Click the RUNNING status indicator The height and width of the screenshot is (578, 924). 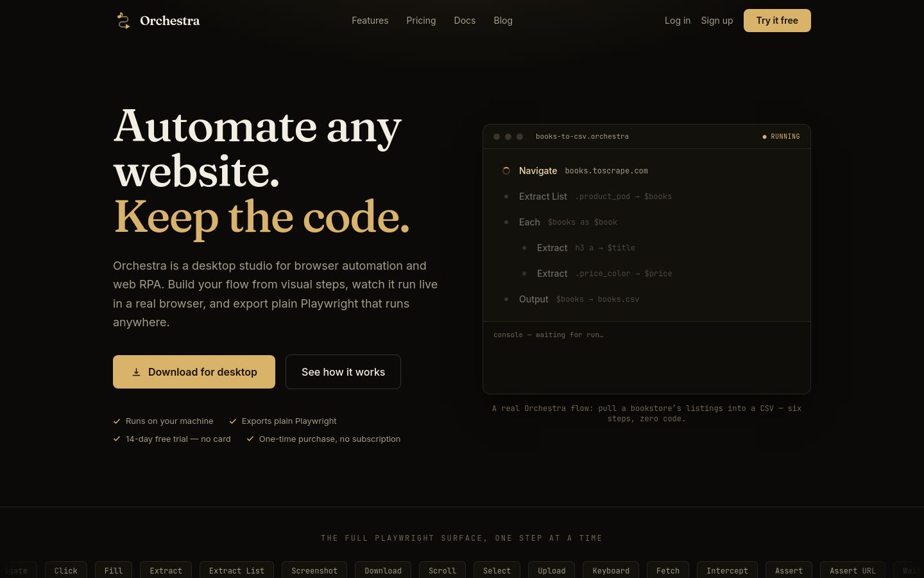point(781,137)
